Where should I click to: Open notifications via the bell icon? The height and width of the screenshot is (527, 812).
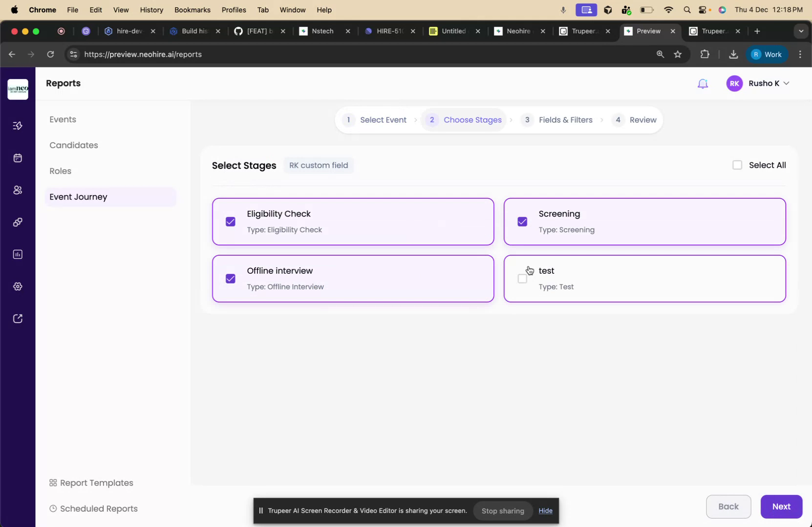pyautogui.click(x=703, y=83)
